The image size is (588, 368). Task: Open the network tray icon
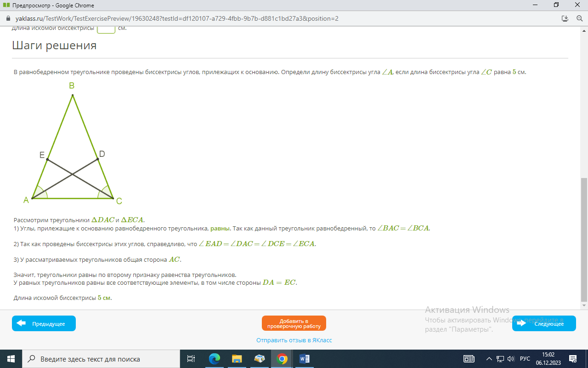pos(500,359)
